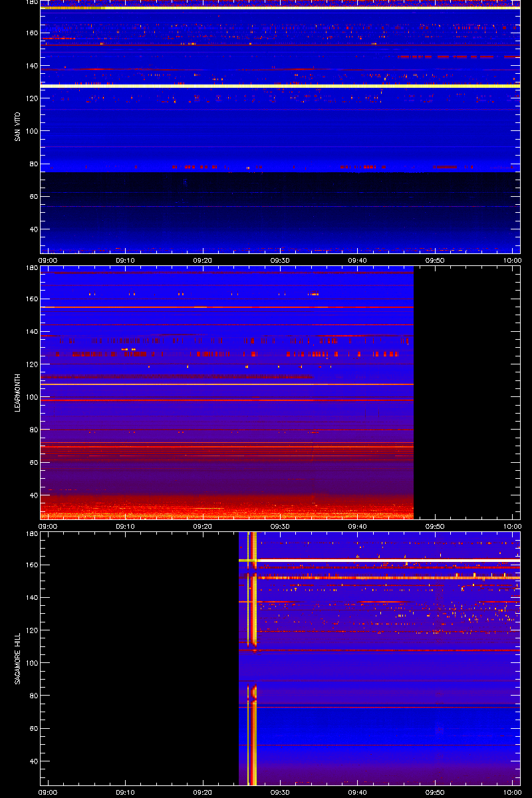Click the 60 tick on Learmonth axis
This screenshot has width=532, height=798.
[x=33, y=462]
